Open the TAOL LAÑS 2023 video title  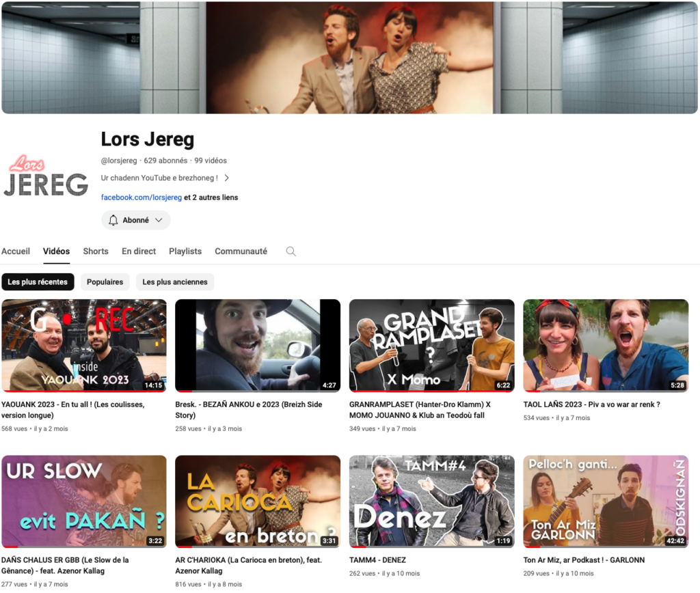pos(591,404)
